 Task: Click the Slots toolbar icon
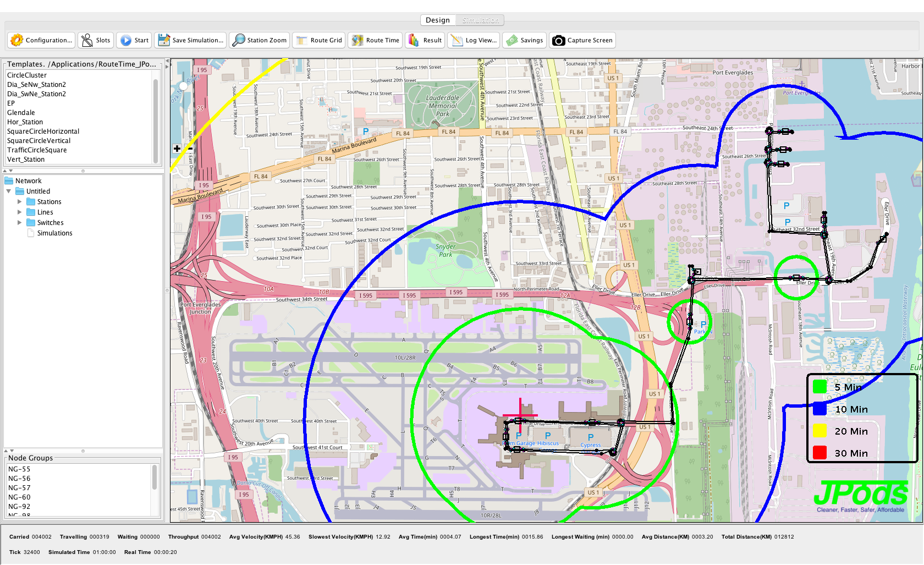click(87, 40)
